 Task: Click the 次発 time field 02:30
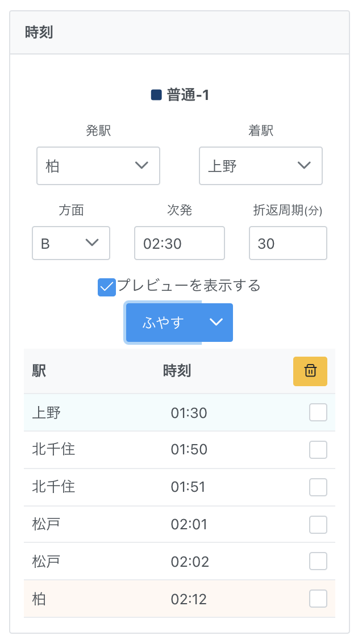tap(179, 243)
